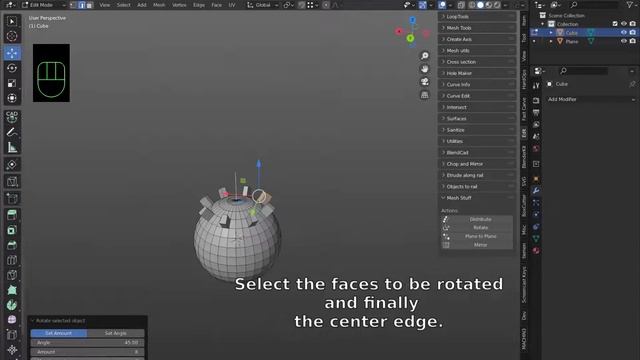Activate the Scale tool
Screen dimensions: 640x360
(x=12, y=83)
